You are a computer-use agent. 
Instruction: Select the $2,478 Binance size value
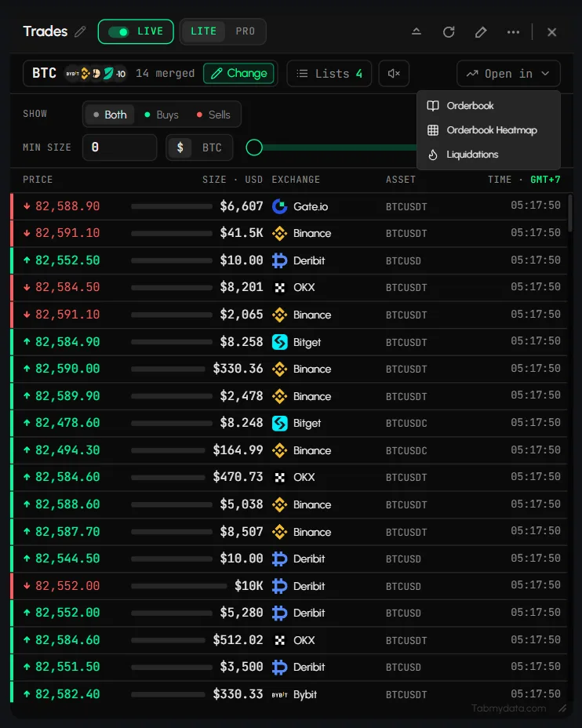242,396
